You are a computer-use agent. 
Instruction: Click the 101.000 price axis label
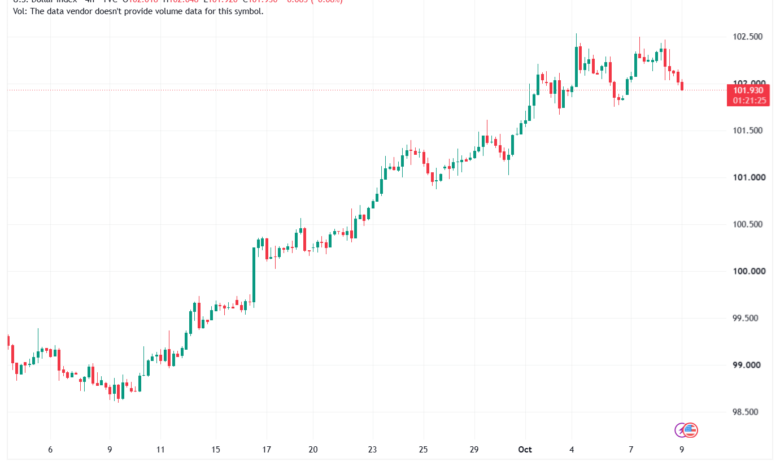[x=749, y=178]
